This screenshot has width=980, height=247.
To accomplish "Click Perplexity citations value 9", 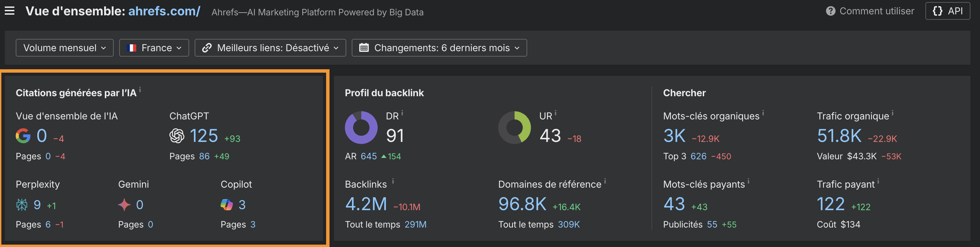I will (x=37, y=205).
